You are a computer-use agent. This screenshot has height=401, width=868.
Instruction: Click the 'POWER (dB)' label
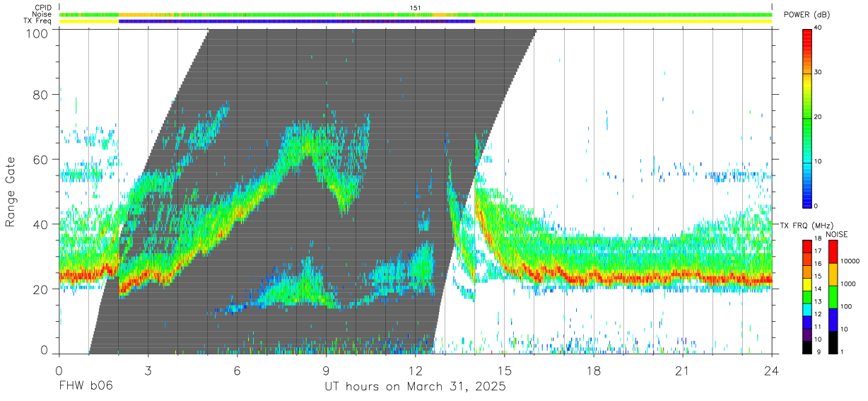pyautogui.click(x=807, y=15)
